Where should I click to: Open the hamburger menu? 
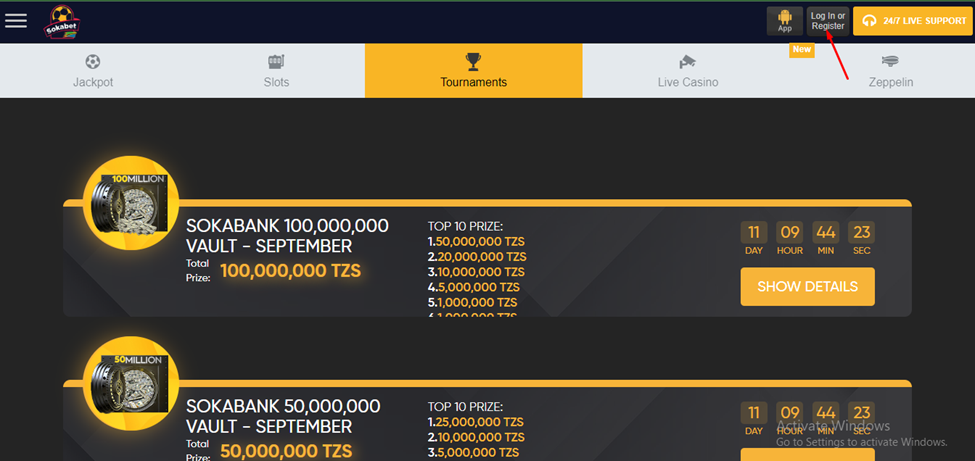(x=16, y=21)
